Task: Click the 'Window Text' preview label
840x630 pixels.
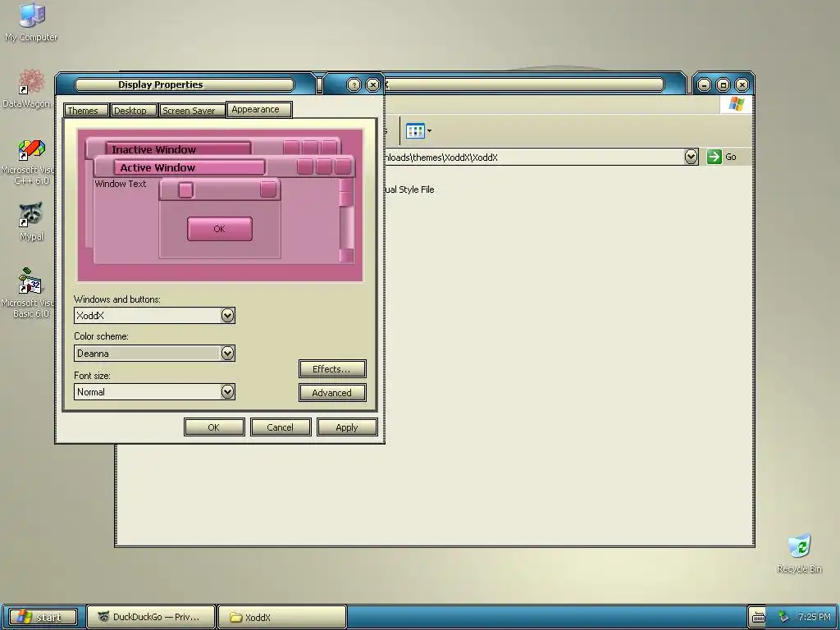Action: click(x=121, y=184)
